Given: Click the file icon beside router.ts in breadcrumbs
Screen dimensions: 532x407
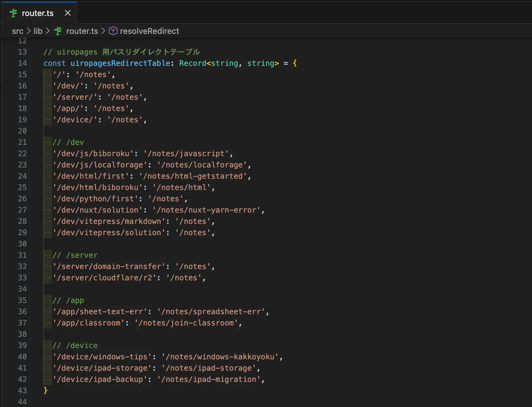Looking at the screenshot, I should [x=58, y=31].
